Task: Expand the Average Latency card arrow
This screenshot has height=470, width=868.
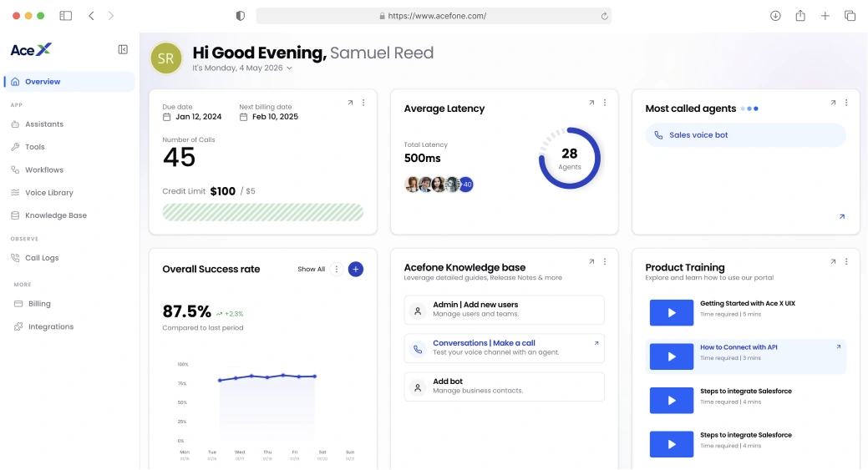Action: 591,103
